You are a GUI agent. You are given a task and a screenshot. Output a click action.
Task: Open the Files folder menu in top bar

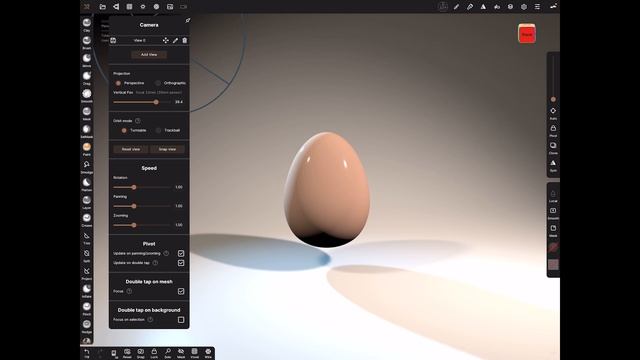[x=102, y=7]
